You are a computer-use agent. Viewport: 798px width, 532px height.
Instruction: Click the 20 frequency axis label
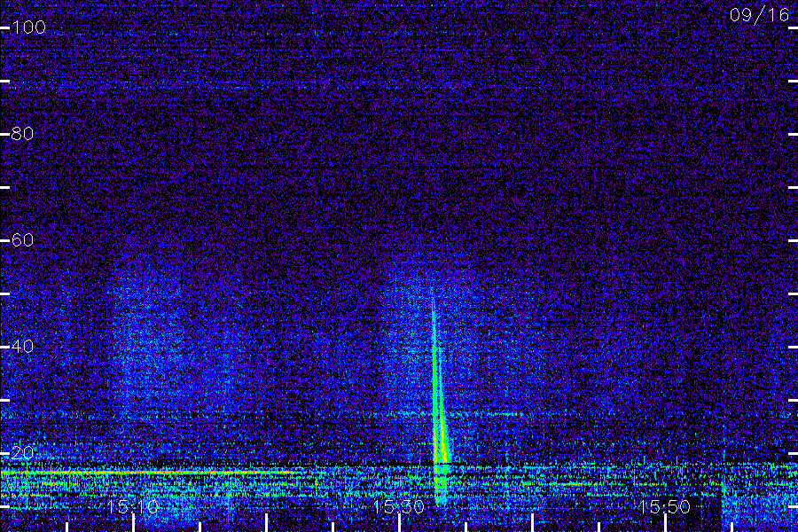point(22,452)
